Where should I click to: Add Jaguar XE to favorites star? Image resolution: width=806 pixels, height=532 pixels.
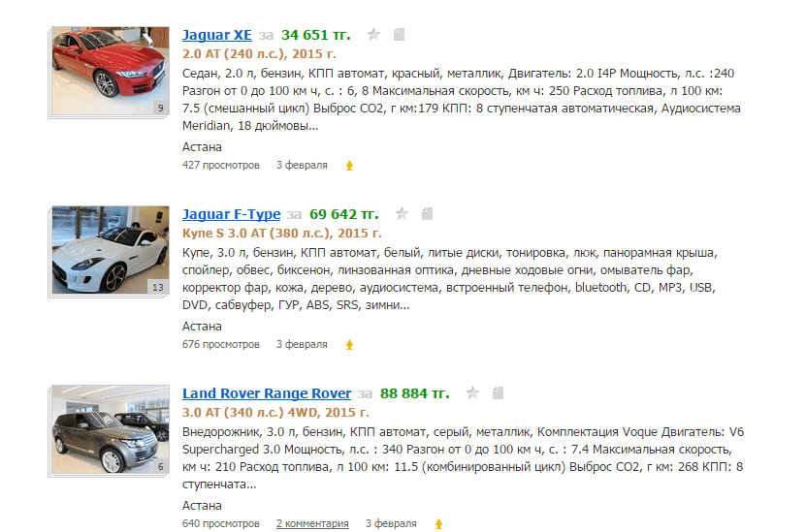(373, 35)
